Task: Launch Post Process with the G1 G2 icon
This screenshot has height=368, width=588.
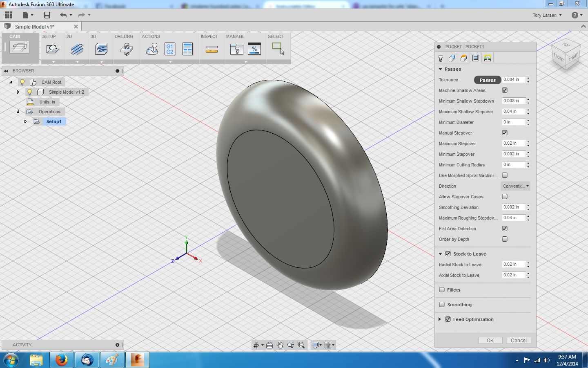Action: pos(170,49)
